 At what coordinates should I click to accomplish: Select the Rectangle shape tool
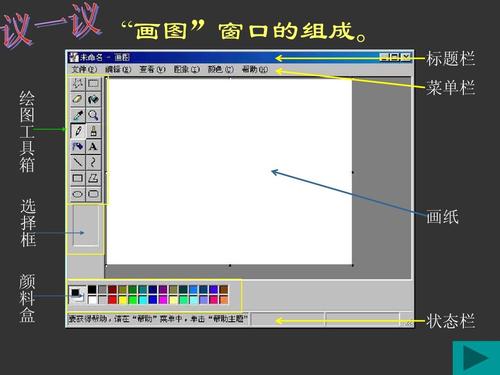pos(78,178)
